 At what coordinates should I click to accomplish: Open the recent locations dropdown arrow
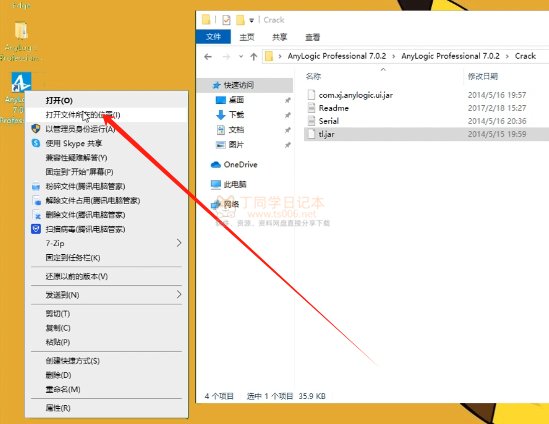(241, 57)
